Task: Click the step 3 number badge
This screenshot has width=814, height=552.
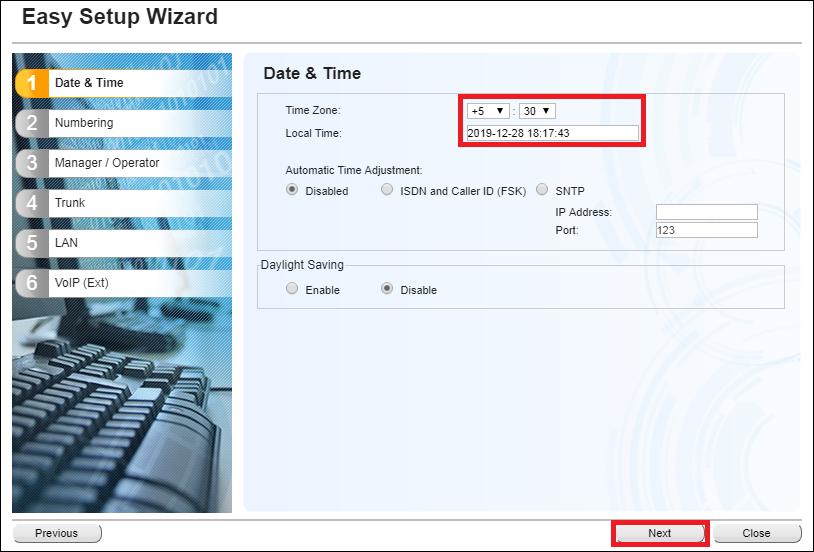Action: click(32, 163)
